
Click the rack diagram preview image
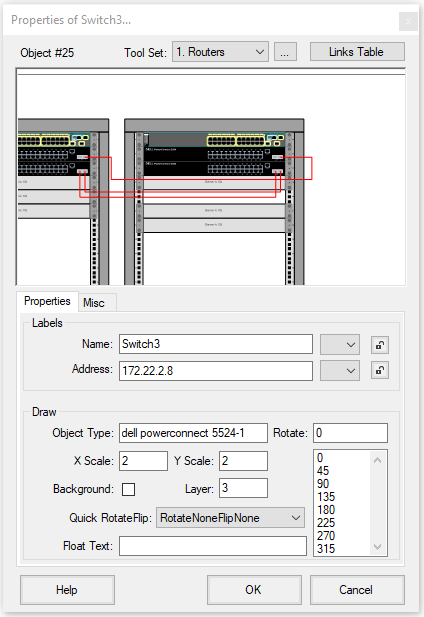(211, 176)
